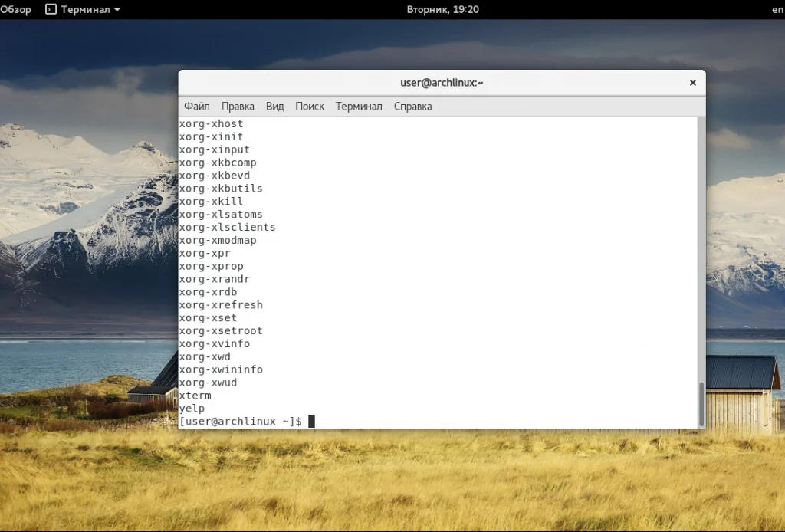Click the xorg-xkill line in the output
785x532 pixels.
pyautogui.click(x=211, y=202)
